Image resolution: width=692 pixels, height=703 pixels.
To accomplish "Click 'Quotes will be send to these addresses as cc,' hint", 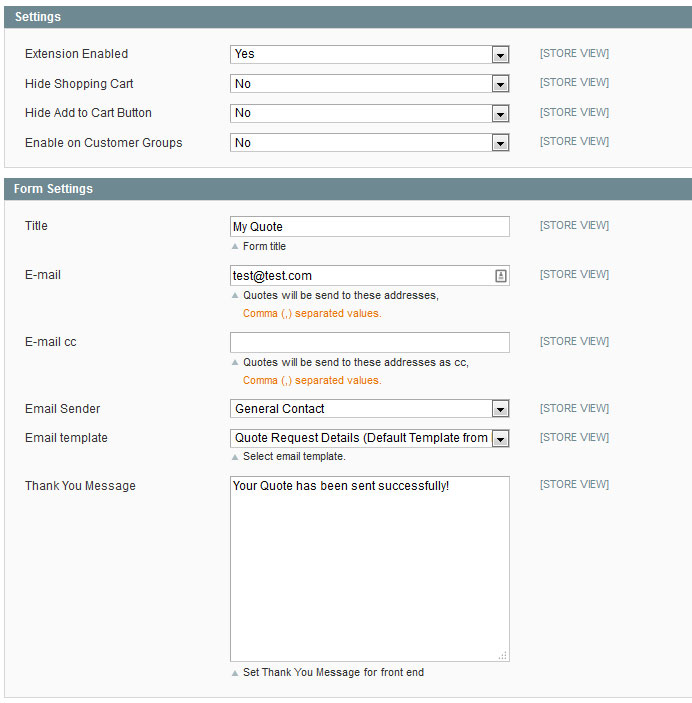I will (x=356, y=362).
